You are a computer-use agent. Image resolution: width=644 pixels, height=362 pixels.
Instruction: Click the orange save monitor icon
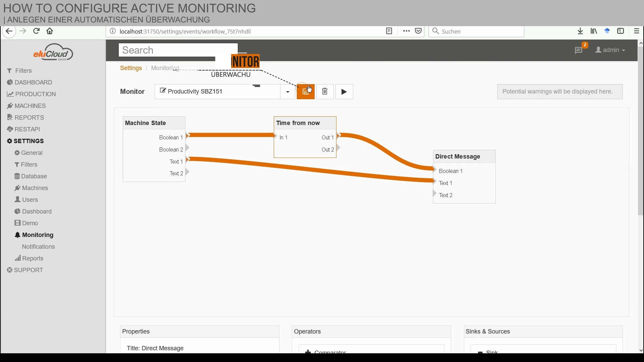(306, 92)
